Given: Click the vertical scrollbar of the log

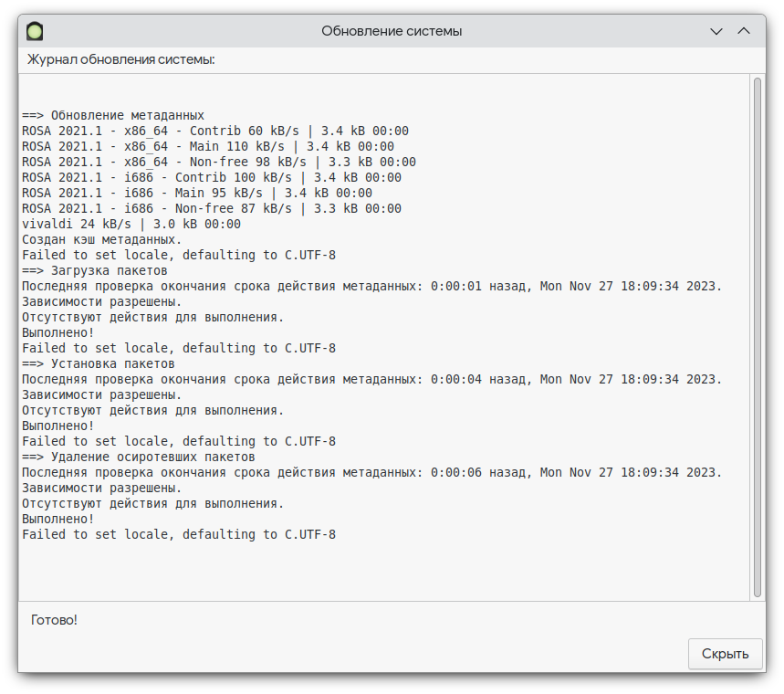Looking at the screenshot, I should point(757,337).
